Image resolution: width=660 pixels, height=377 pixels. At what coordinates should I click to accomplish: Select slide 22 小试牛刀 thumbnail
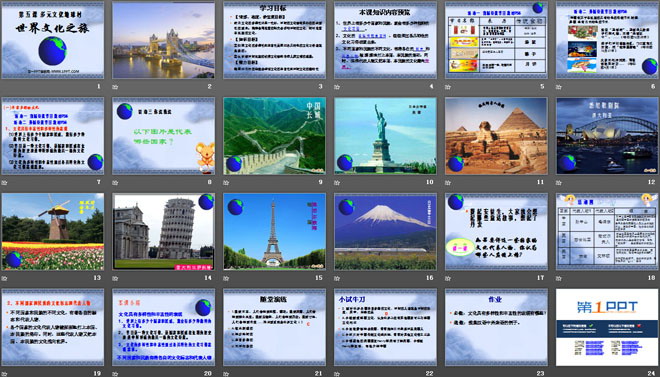tap(386, 327)
